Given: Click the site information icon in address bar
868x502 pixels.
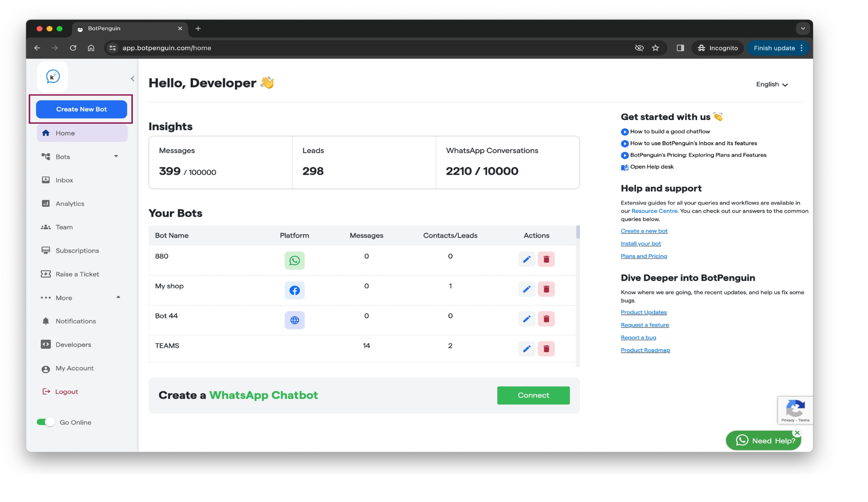Looking at the screenshot, I should tap(113, 48).
